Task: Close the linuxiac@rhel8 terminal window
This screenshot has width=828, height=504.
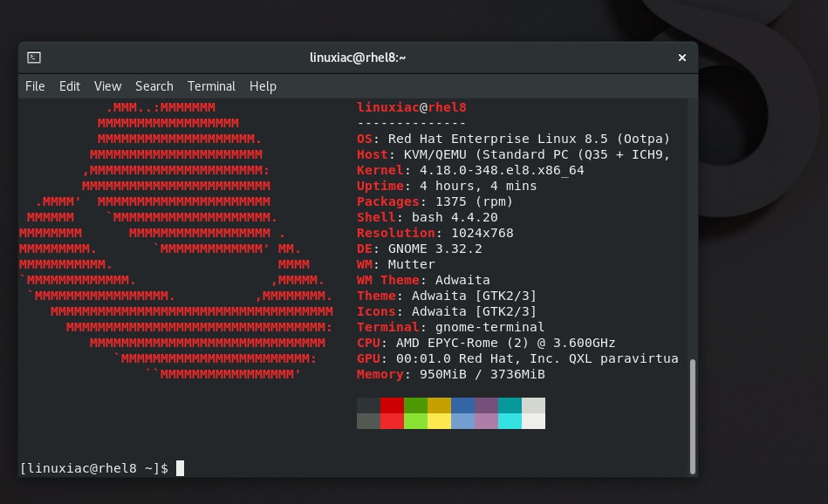Action: pyautogui.click(x=681, y=58)
